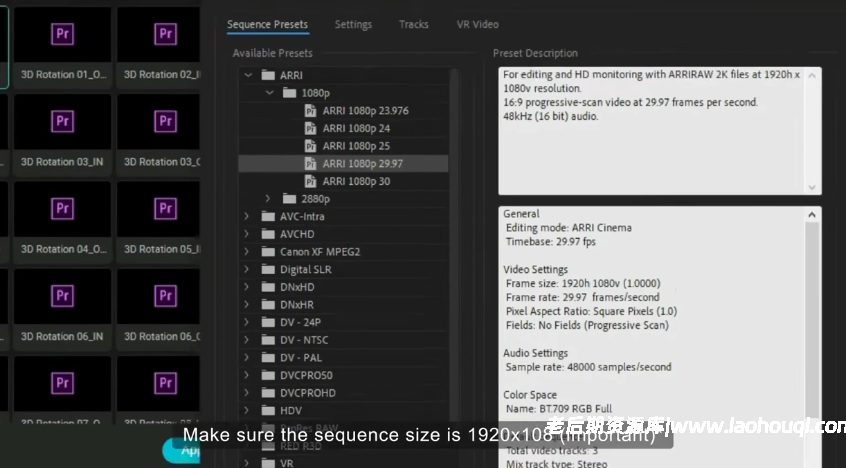Image resolution: width=846 pixels, height=468 pixels.
Task: Expand the Digital SLR folder
Action: pos(247,269)
